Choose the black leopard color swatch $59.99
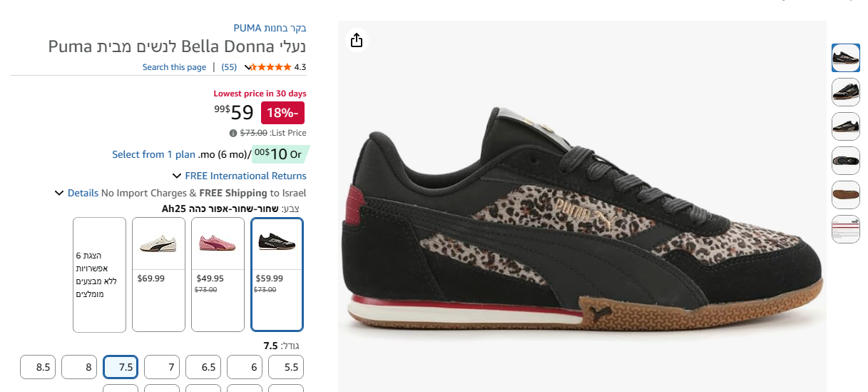The width and height of the screenshot is (868, 392). pos(277,274)
